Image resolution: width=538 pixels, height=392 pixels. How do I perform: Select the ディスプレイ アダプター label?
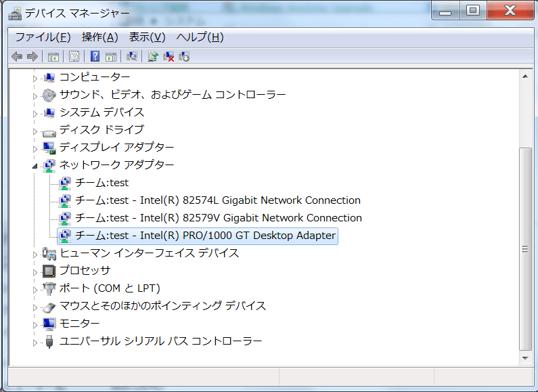click(x=116, y=148)
